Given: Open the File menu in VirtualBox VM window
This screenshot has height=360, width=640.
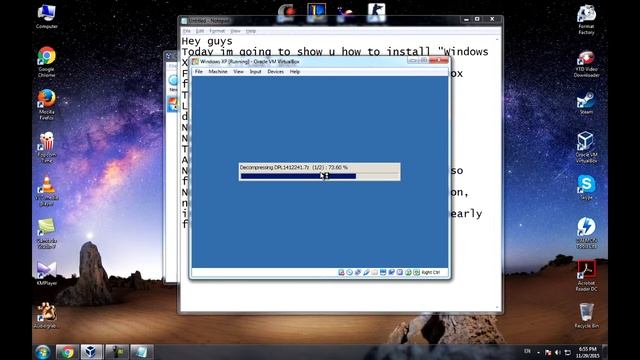Looking at the screenshot, I should (199, 71).
